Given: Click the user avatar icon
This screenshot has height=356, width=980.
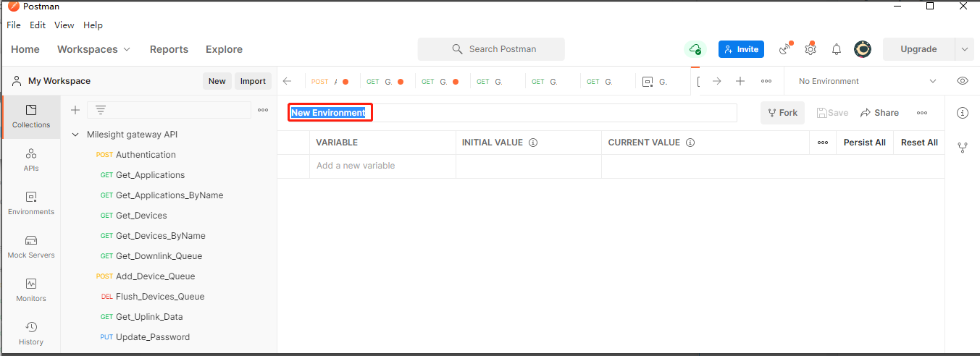Looking at the screenshot, I should click(x=862, y=49).
